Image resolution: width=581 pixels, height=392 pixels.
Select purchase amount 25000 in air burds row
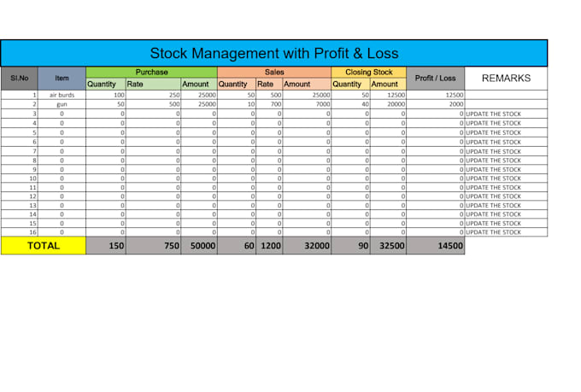(x=199, y=95)
